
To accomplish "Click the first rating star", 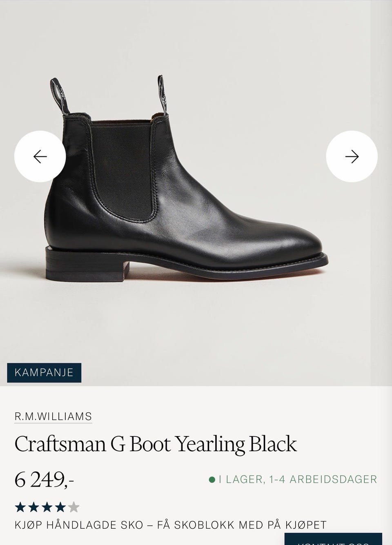I will pyautogui.click(x=20, y=507).
